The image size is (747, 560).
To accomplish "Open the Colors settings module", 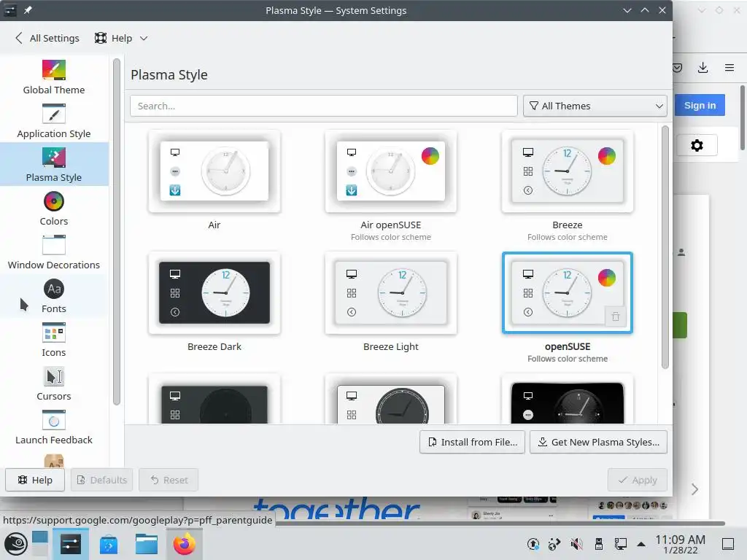I will (54, 208).
